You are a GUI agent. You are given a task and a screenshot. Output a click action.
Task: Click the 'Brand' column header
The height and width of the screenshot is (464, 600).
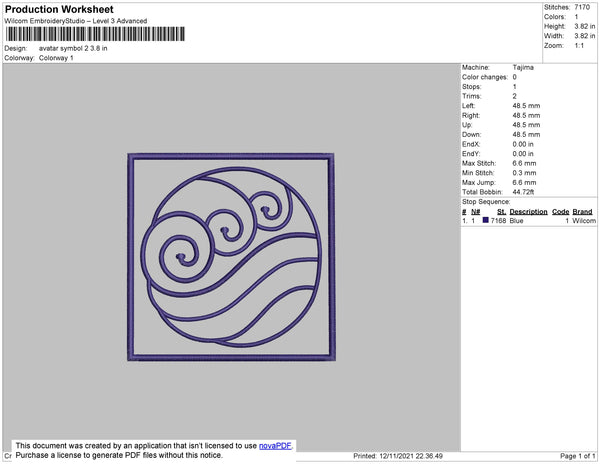(582, 212)
